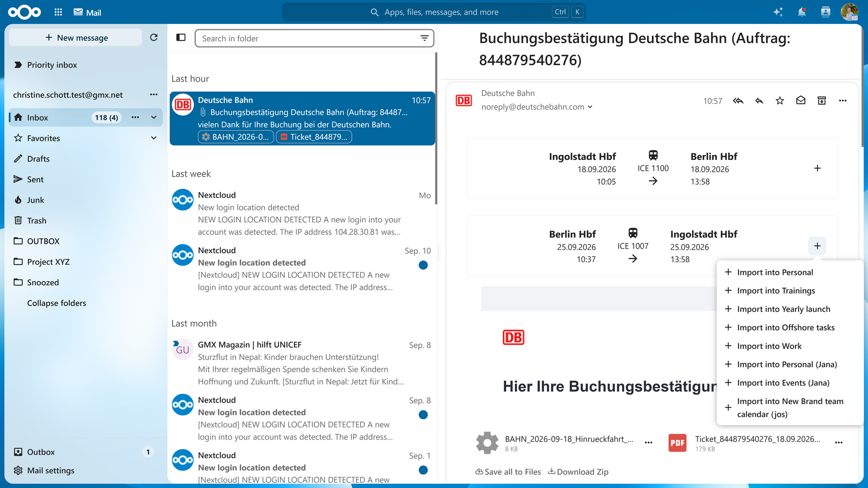Open the notifications bell icon
868x488 pixels.
pos(802,12)
